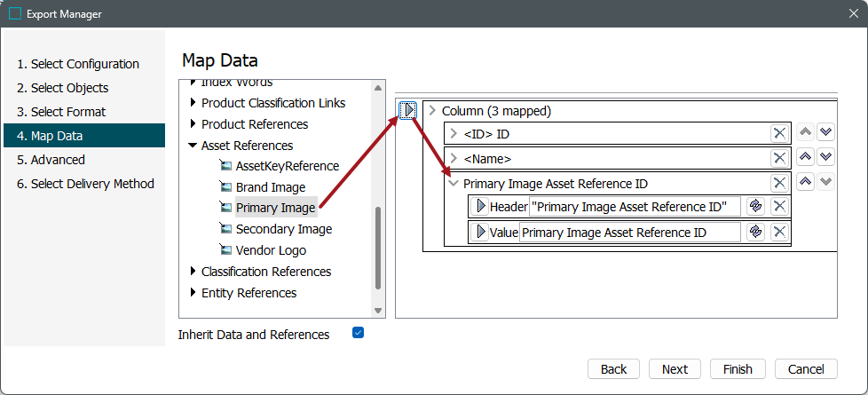Collapse the Asset References tree node
This screenshot has width=868, height=395.
pyautogui.click(x=192, y=146)
